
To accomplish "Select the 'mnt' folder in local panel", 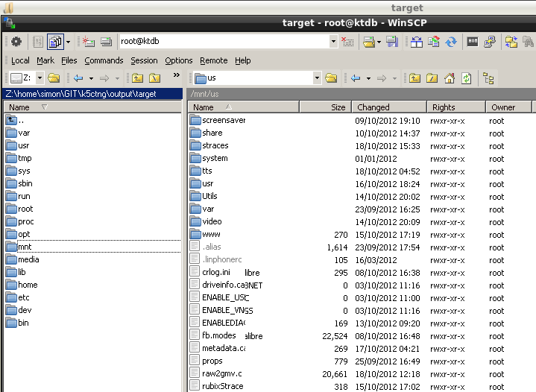I will pos(25,247).
